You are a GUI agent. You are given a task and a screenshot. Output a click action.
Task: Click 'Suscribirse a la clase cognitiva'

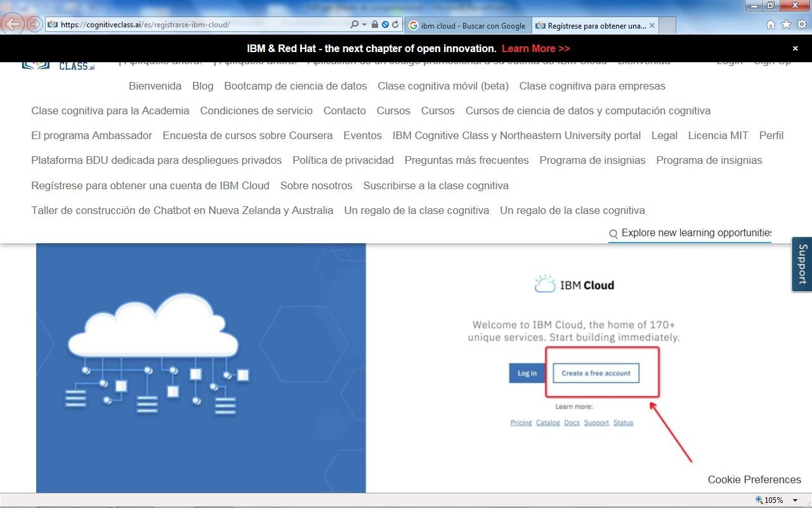[x=436, y=185]
